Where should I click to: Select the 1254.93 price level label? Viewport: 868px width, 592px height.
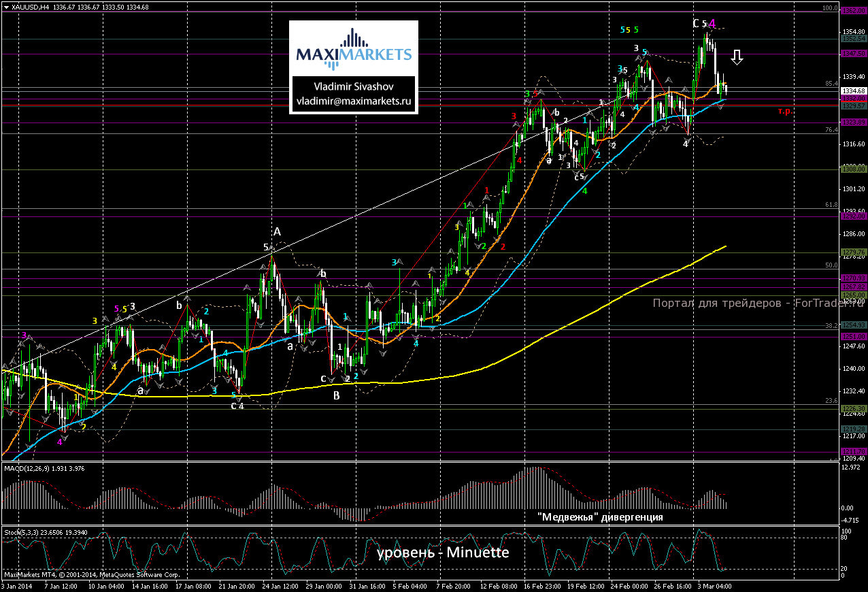tap(853, 325)
